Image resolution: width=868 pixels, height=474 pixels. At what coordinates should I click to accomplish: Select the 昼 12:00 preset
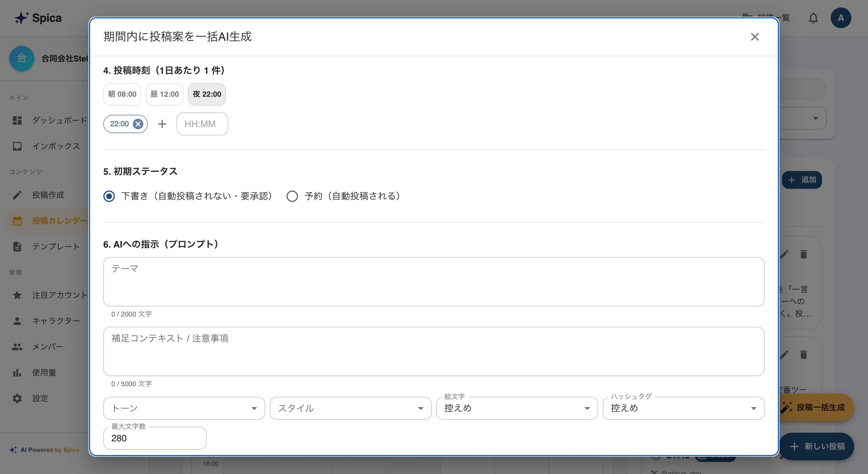tap(164, 94)
